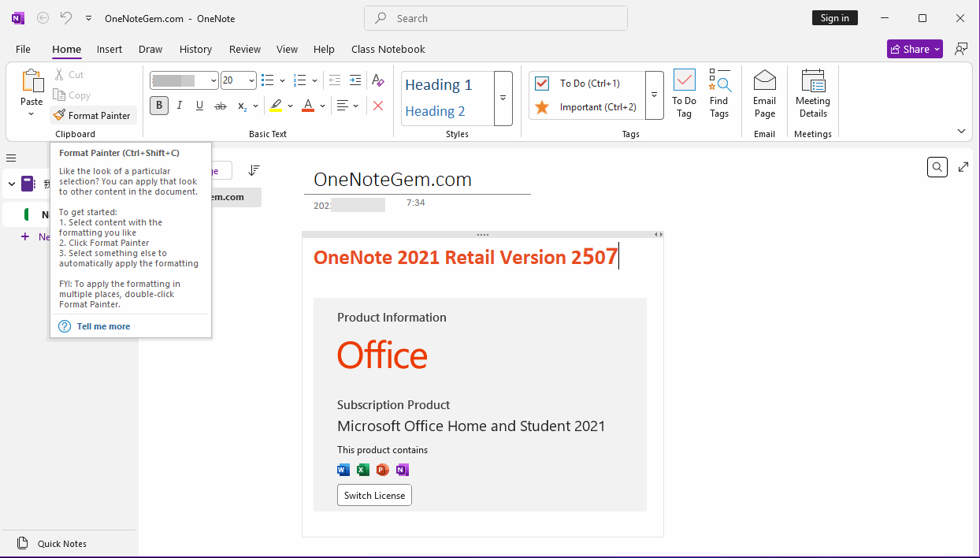This screenshot has width=980, height=558.
Task: Click the Switch License button
Action: coord(374,495)
